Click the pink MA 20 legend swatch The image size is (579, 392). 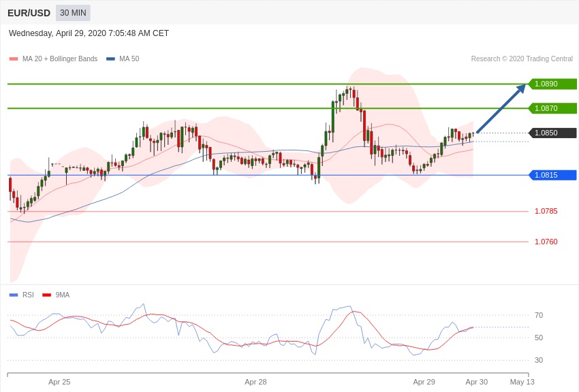(14, 59)
